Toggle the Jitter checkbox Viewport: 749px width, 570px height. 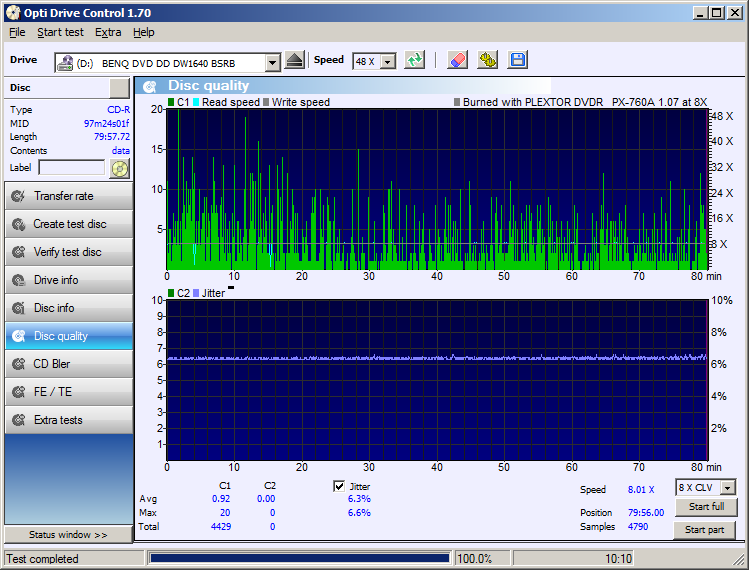(339, 486)
